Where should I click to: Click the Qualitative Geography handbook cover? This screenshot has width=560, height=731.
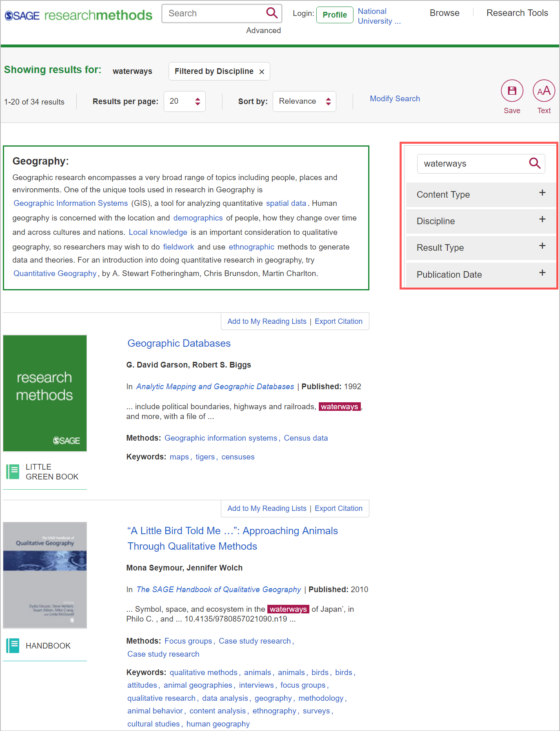[x=45, y=575]
